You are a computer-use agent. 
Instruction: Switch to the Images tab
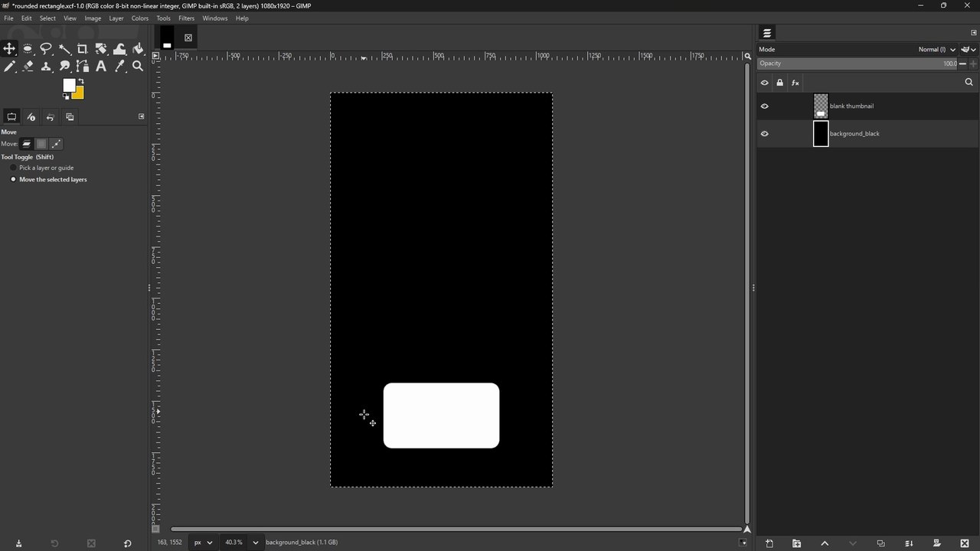(70, 117)
